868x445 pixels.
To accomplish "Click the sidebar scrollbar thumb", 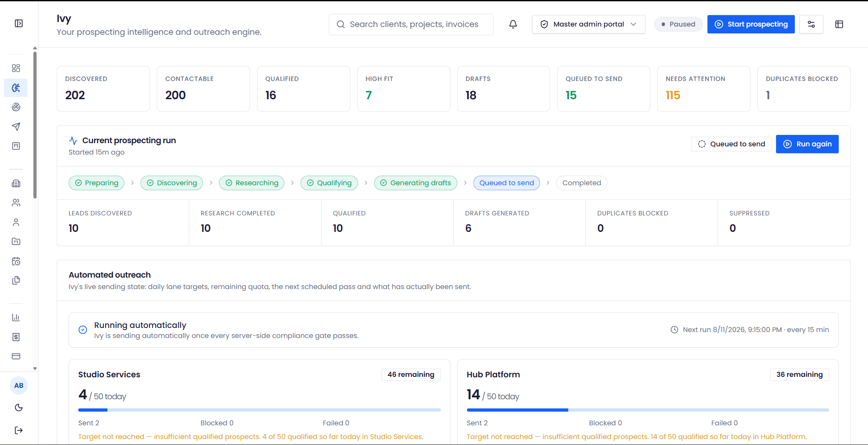I will tap(35, 124).
